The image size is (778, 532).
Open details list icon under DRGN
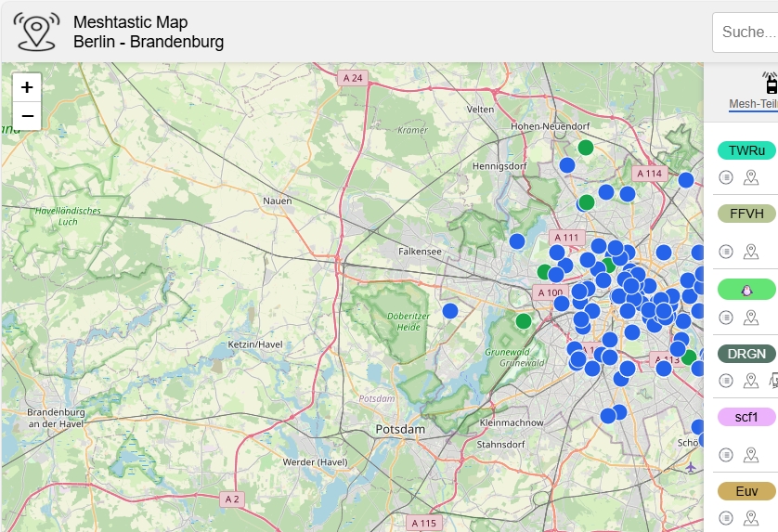[x=727, y=381]
